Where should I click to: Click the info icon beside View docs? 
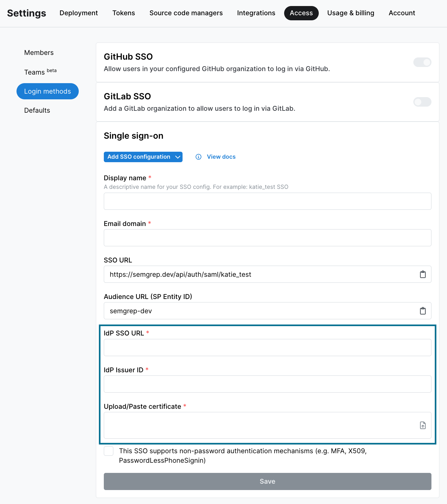point(198,157)
